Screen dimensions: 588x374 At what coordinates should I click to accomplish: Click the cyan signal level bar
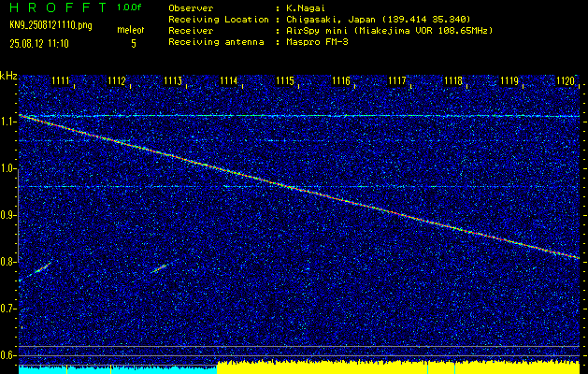pos(118,369)
